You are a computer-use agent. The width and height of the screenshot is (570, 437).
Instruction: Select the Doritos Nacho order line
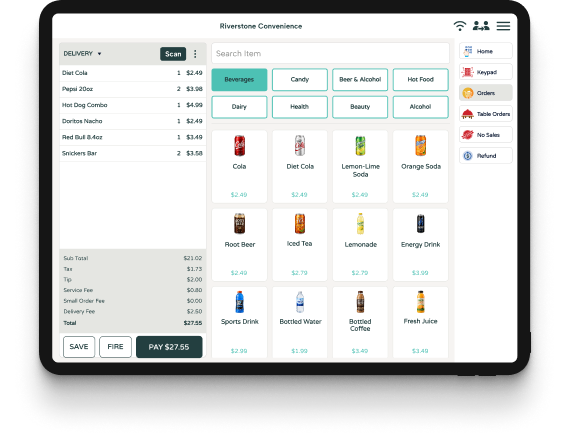click(133, 121)
